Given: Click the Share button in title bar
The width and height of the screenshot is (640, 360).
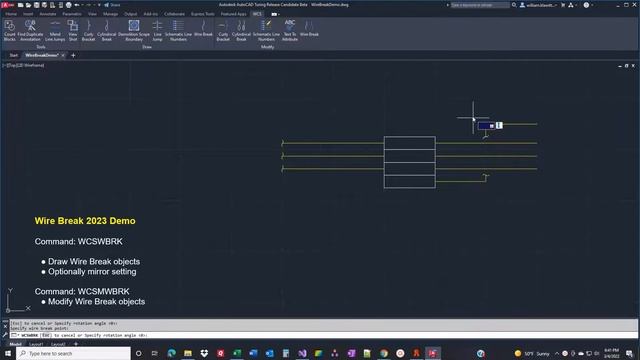Looking at the screenshot, I should point(112,5).
